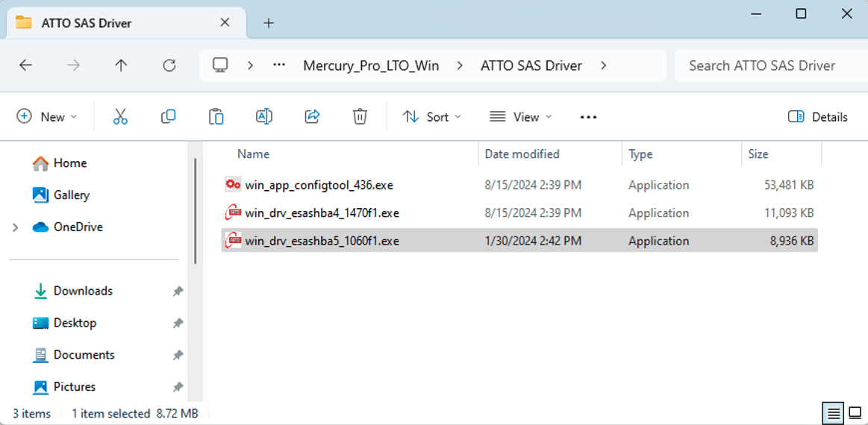Go to Mercury_Pro_LTO_Win breadcrumb folder
Screen dimensions: 868x425
[370, 66]
